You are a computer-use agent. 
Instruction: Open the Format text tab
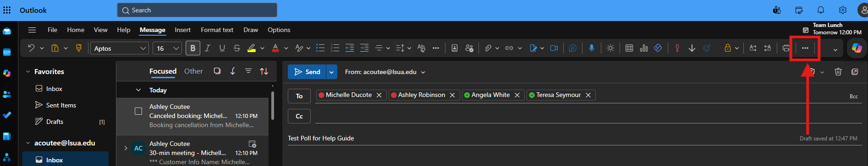click(217, 30)
